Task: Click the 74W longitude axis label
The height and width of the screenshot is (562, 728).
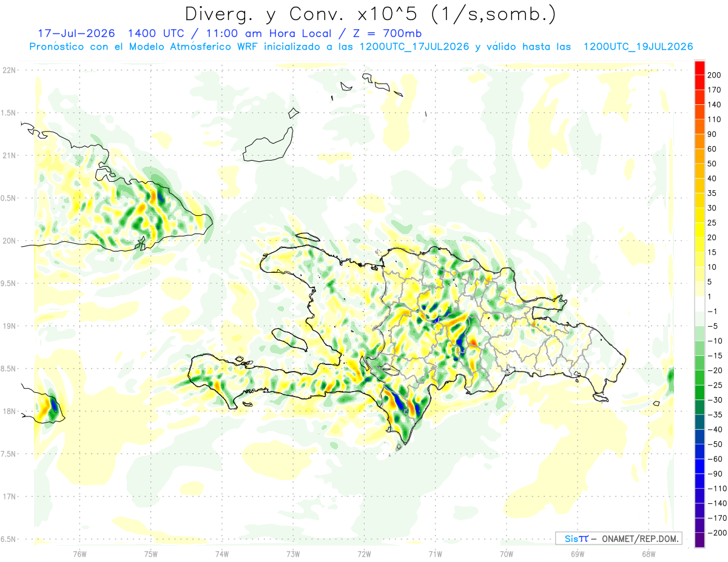Action: pyautogui.click(x=222, y=554)
